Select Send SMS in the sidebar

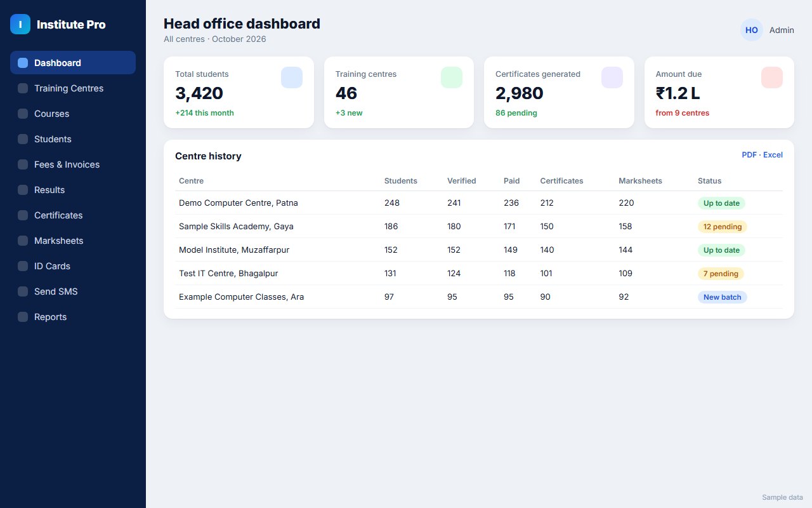coord(73,291)
